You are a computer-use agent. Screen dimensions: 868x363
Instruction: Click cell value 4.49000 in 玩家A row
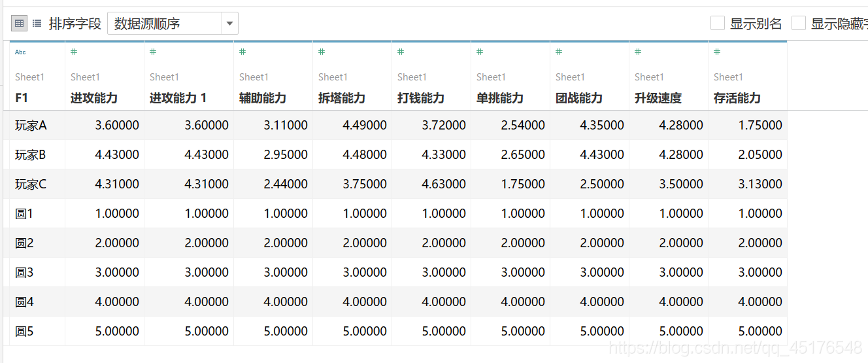tap(365, 125)
